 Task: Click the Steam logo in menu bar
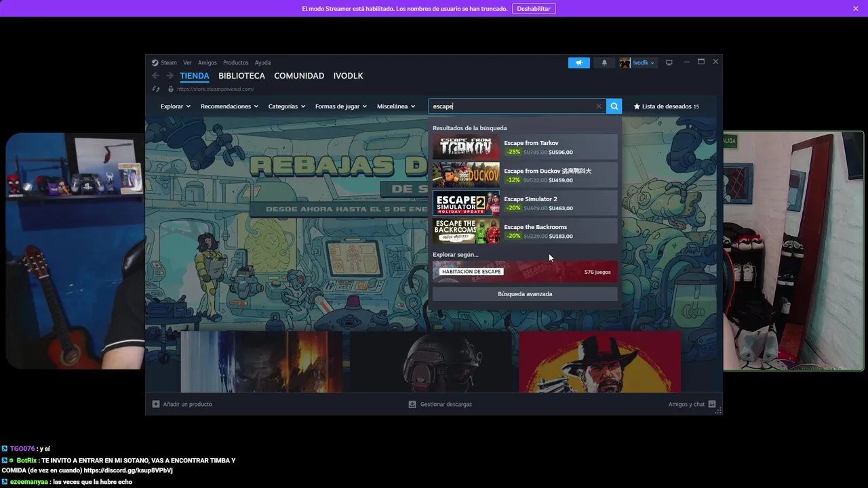(155, 62)
